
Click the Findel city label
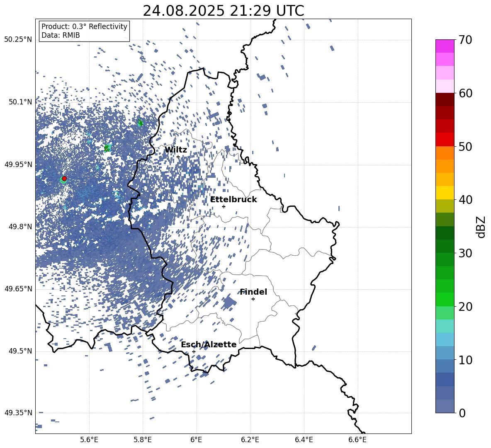(253, 292)
